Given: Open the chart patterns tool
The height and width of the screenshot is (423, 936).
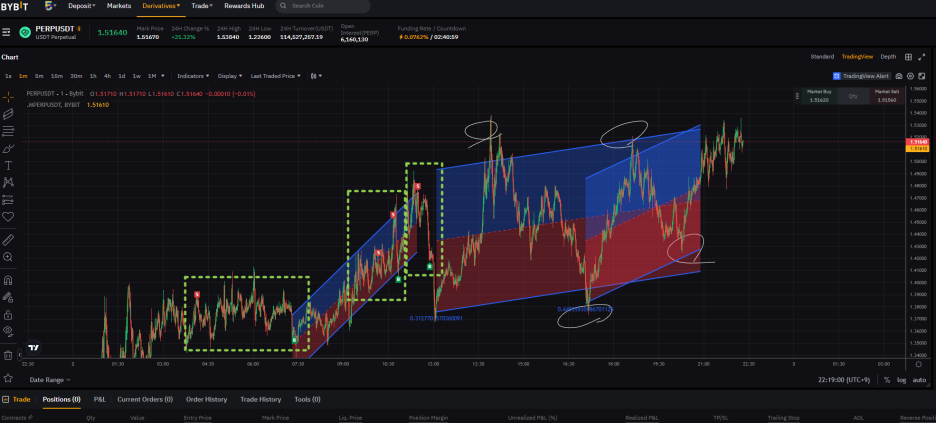Looking at the screenshot, I should [8, 183].
